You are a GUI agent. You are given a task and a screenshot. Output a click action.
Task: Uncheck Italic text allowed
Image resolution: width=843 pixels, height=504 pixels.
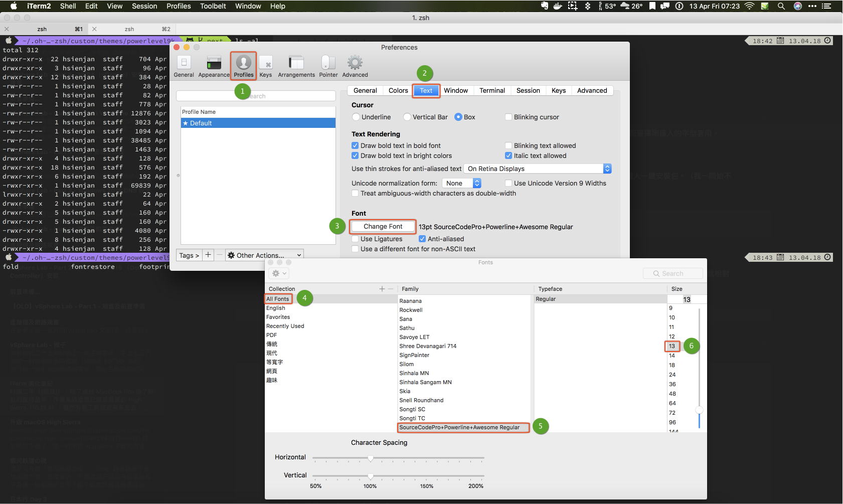[x=509, y=155]
